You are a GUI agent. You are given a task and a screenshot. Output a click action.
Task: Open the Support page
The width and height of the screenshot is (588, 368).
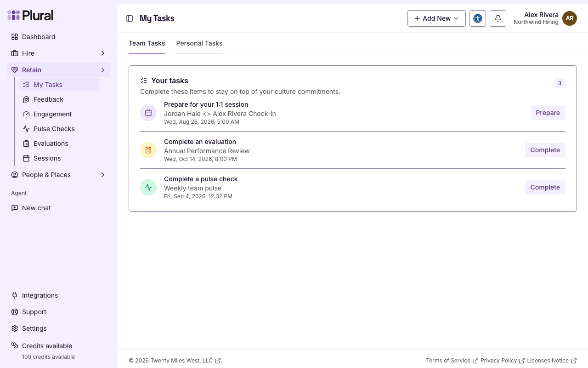59,312
